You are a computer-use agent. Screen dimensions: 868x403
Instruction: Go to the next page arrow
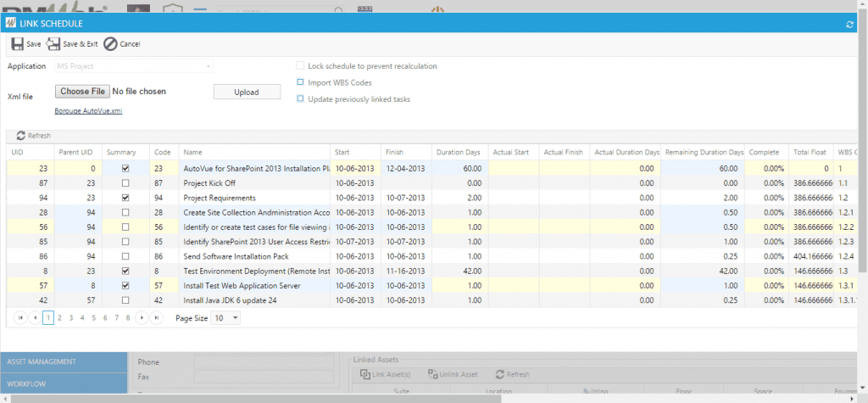coord(142,317)
